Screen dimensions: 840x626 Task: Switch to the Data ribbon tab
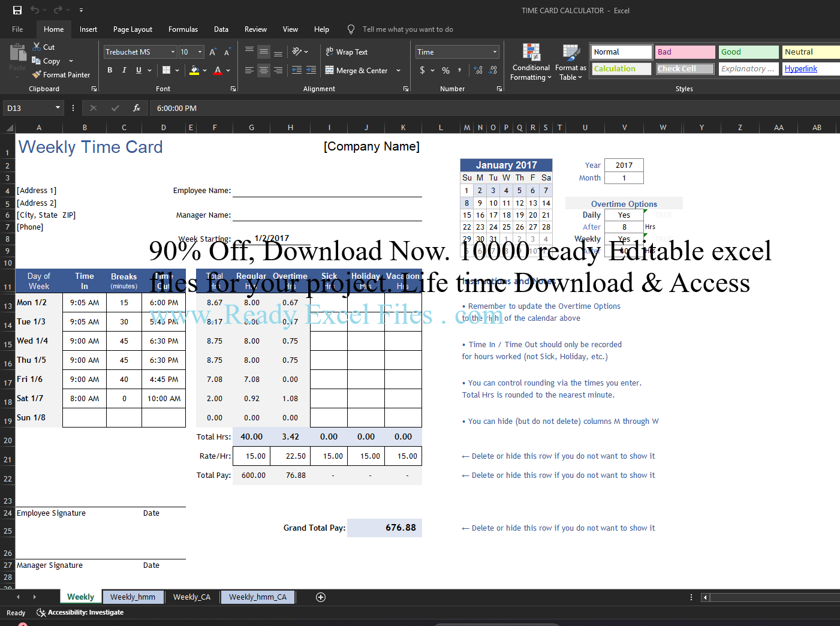pos(221,29)
